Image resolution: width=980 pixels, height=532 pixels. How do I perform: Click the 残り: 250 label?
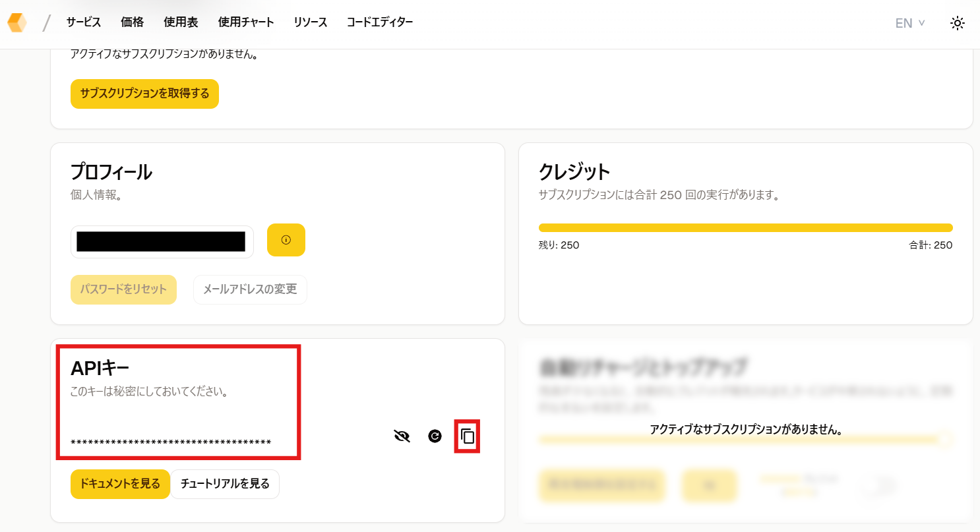559,245
